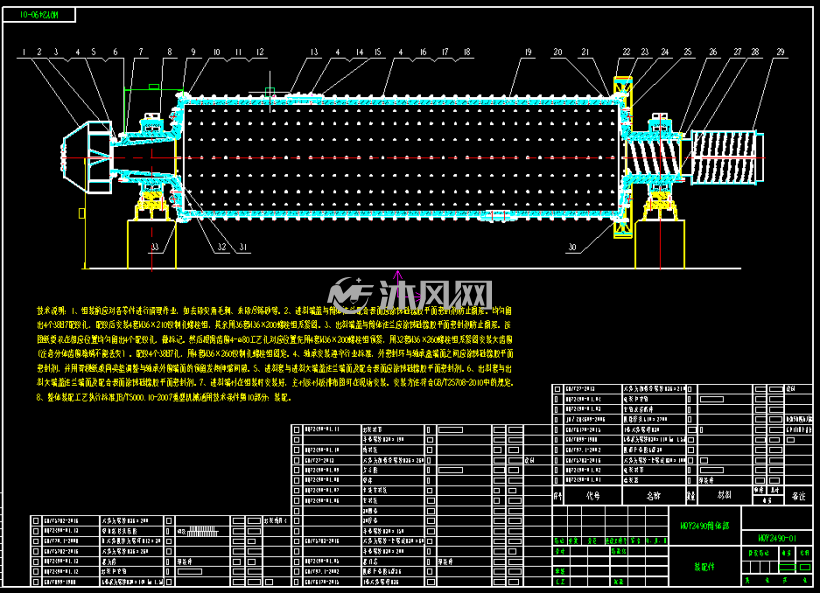This screenshot has width=820, height=593.
Task: Click the upside-down MQY2490-01 label in the corner box
Action: pos(39,15)
